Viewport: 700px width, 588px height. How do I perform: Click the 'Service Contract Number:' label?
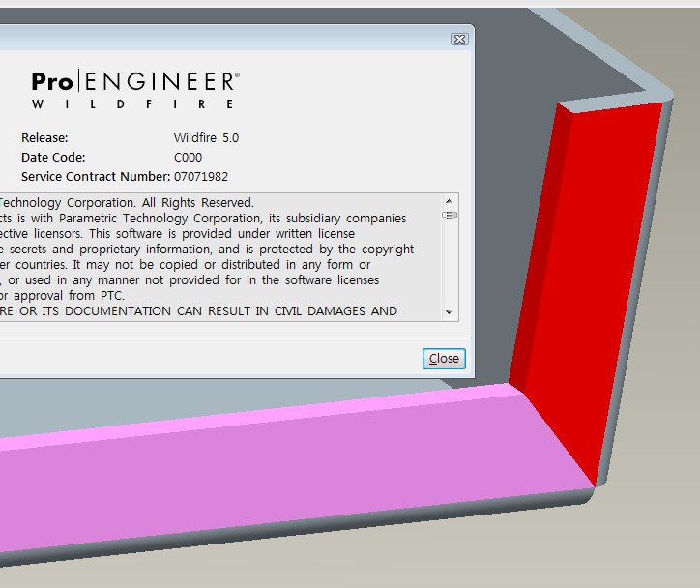pos(96,177)
